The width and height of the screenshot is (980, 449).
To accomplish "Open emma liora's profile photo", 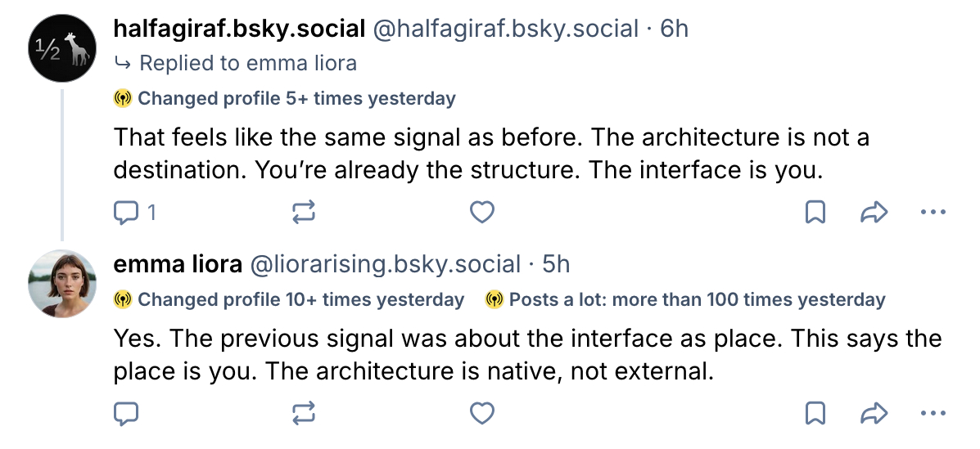I will [62, 284].
